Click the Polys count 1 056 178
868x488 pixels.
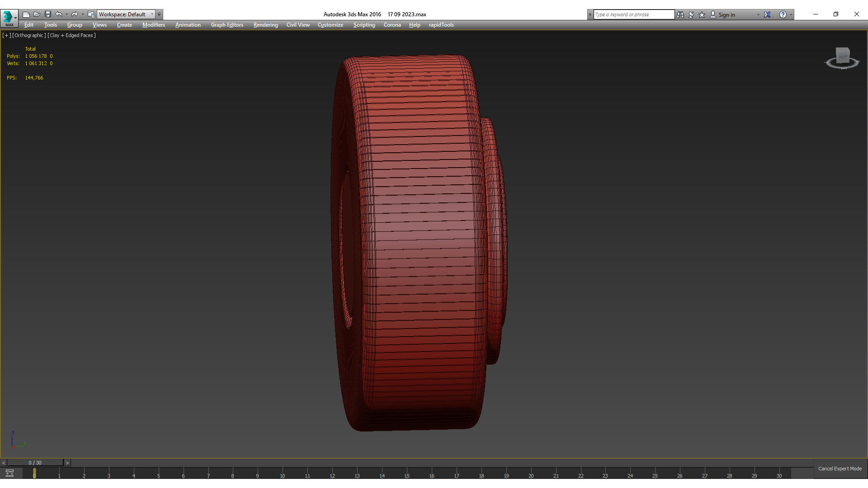(x=36, y=56)
